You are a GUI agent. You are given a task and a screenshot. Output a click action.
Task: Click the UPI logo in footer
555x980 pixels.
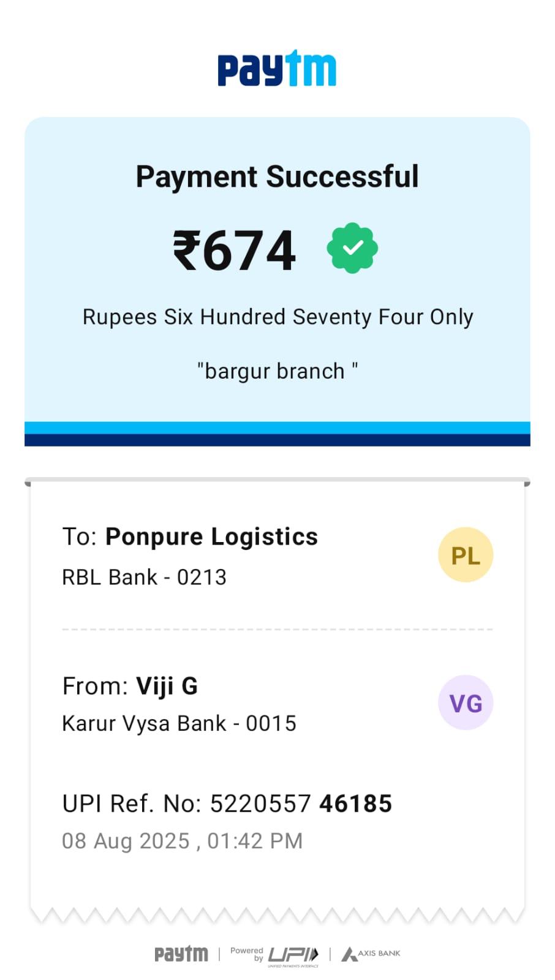[294, 955]
